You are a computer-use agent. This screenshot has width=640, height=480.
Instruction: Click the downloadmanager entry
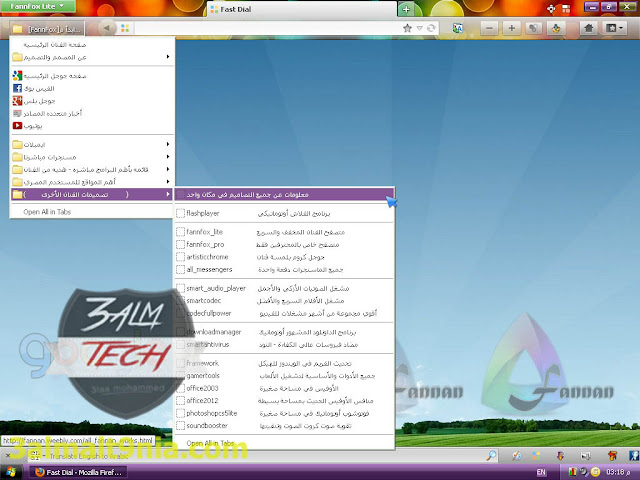[284, 332]
